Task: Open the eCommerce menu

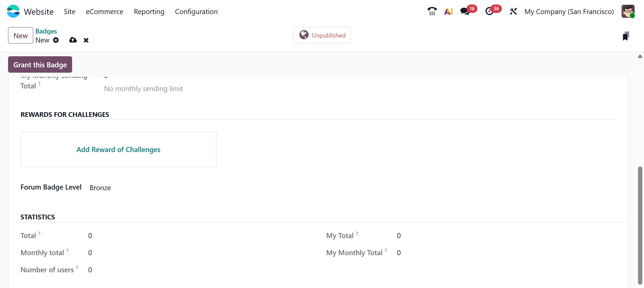Action: [104, 12]
